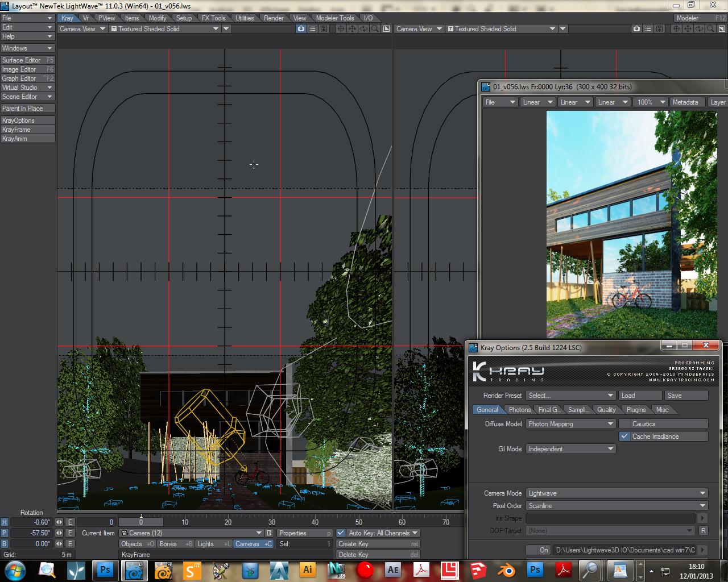Click the rotate-view icon in left viewport header
The width and height of the screenshot is (728, 582).
pyautogui.click(x=363, y=29)
